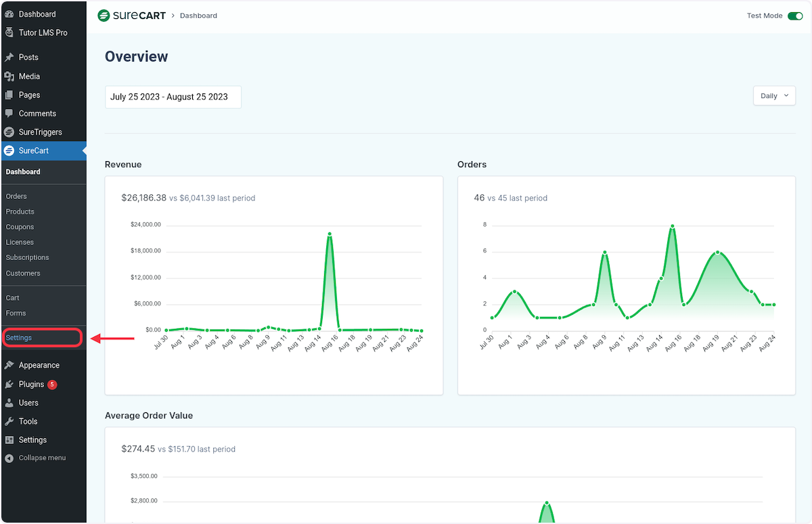Click the Plugins icon in sidebar
812x524 pixels.
click(x=9, y=384)
